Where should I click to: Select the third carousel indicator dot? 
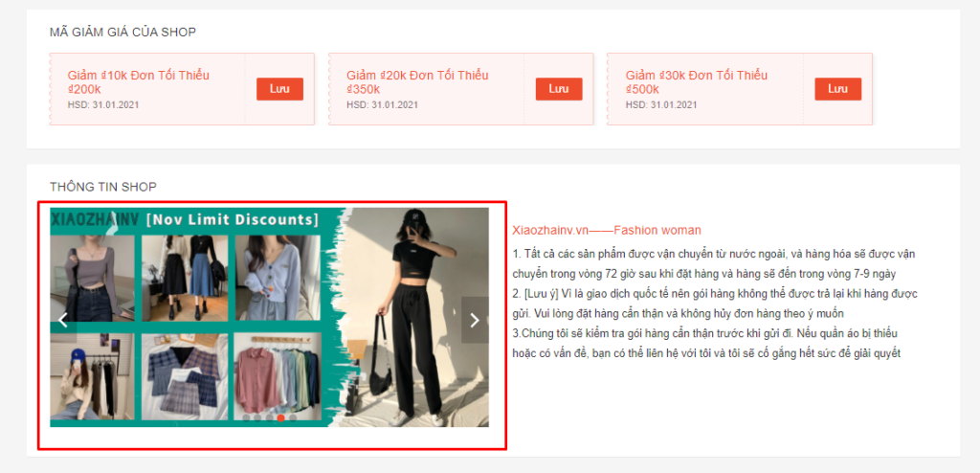[x=269, y=417]
